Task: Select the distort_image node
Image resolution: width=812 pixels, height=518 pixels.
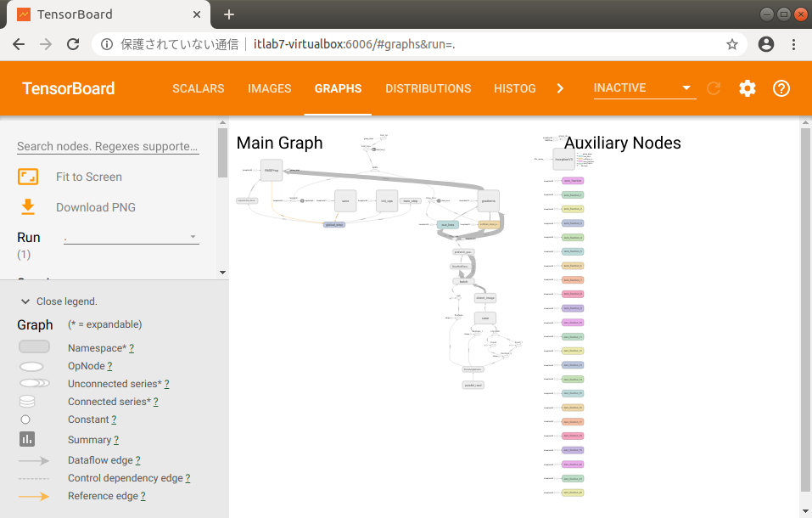Action: pyautogui.click(x=485, y=297)
